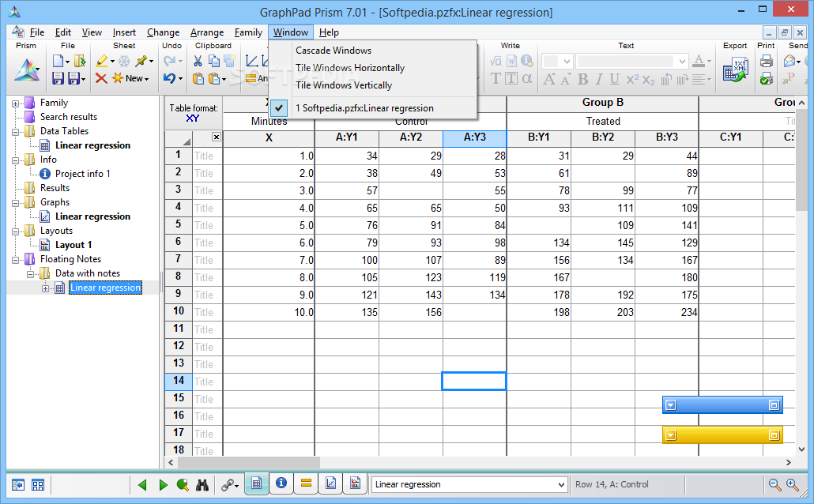
Task: Click the red X delete sheet icon
Action: tap(101, 78)
